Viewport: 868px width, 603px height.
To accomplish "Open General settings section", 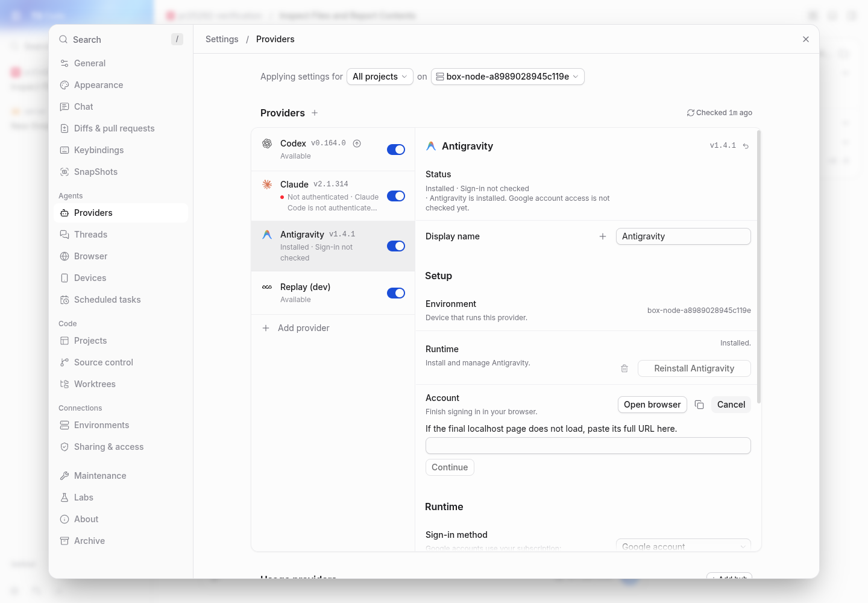I will tap(121, 63).
